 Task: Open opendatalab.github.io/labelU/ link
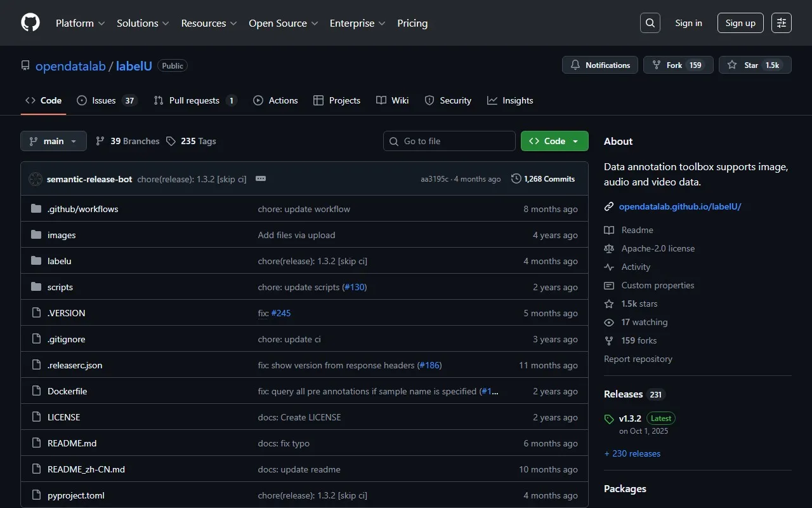[x=679, y=206]
